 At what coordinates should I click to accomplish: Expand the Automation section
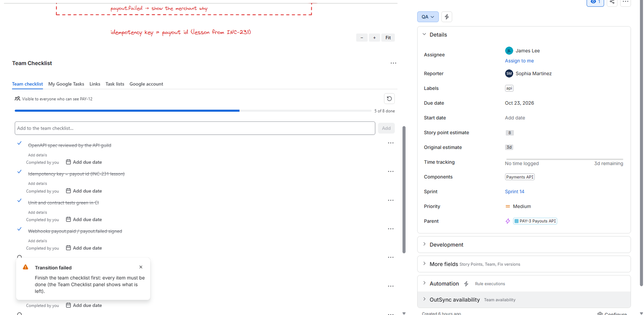[425, 283]
